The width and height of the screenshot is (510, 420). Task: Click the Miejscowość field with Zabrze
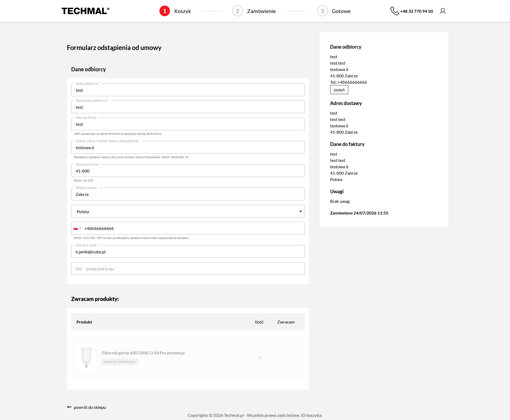pyautogui.click(x=188, y=194)
